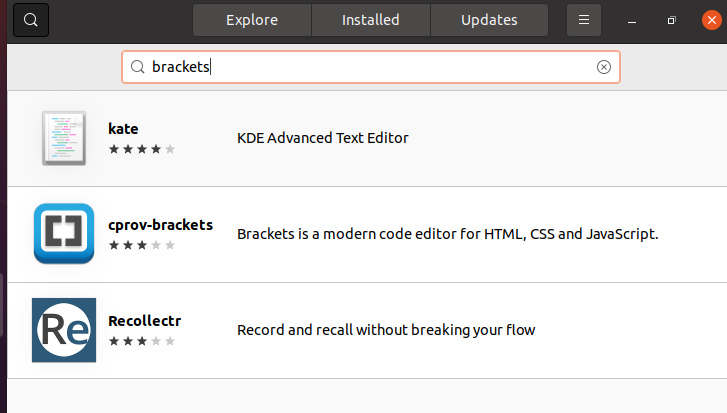Select the KDE Advanced Text Editor description
The image size is (727, 413).
click(x=322, y=138)
